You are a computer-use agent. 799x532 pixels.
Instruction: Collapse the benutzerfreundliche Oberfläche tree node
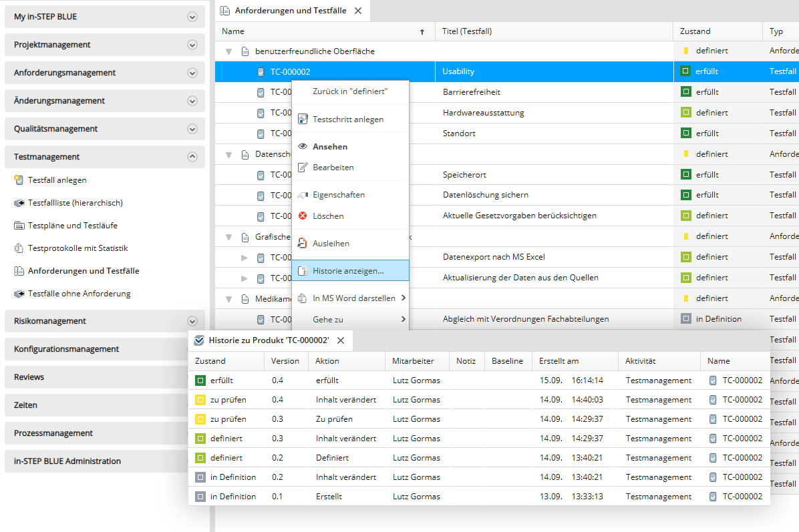[x=228, y=51]
